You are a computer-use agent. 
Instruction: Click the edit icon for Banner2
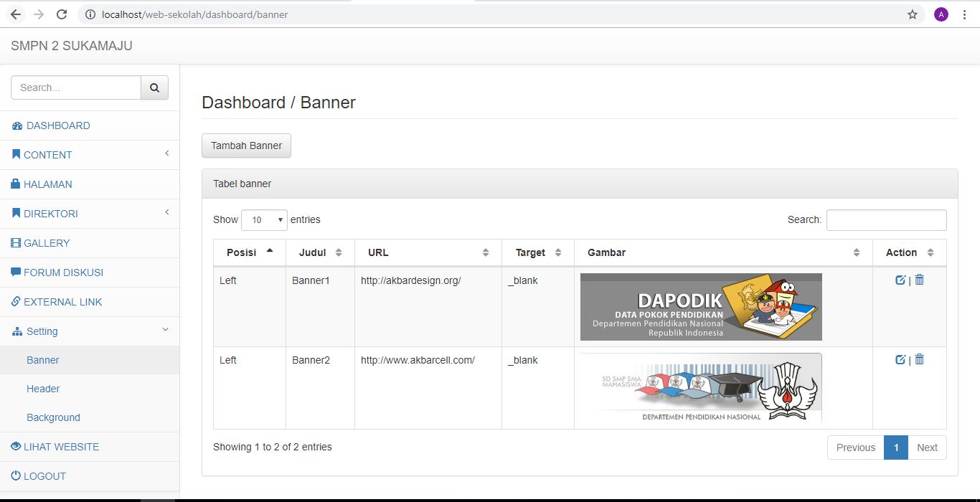click(900, 360)
